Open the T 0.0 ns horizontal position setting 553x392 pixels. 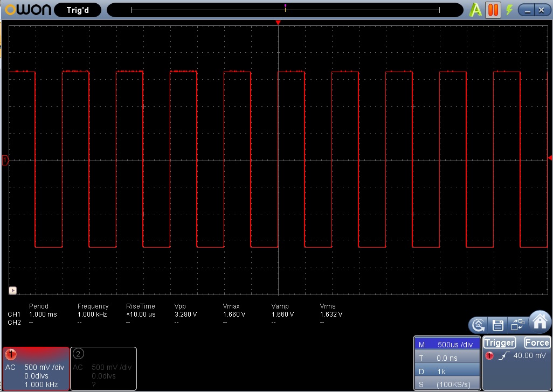[x=446, y=358]
